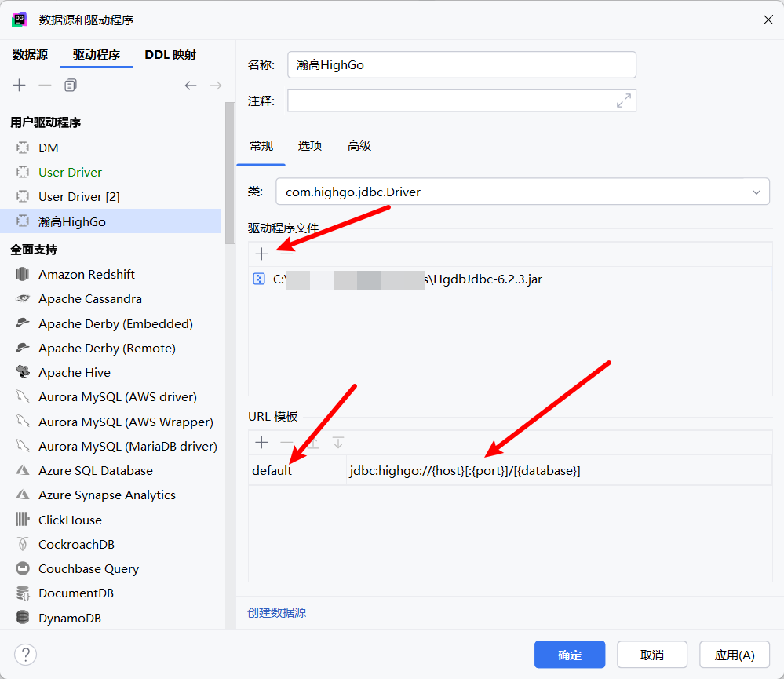Duplicate the selected driver
784x679 pixels.
[x=71, y=86]
